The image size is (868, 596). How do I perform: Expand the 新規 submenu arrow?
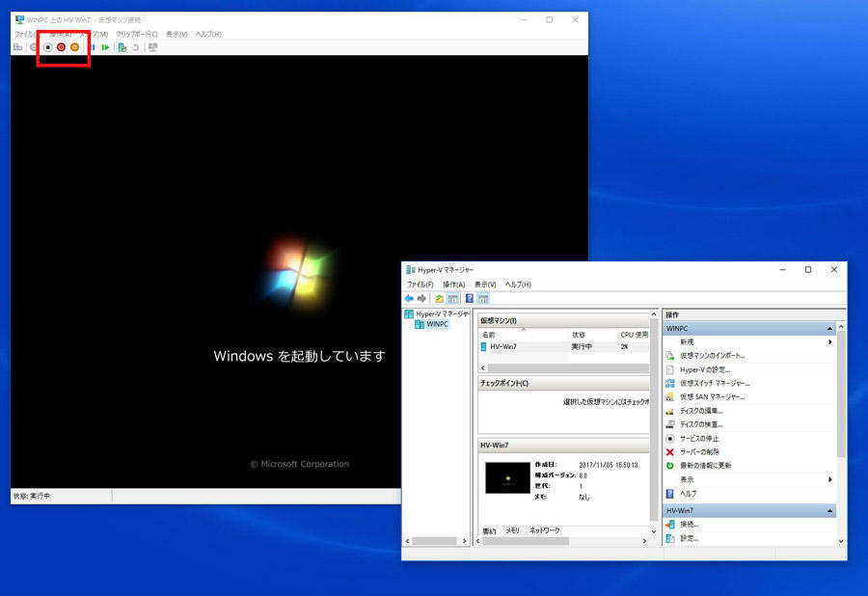click(x=829, y=342)
